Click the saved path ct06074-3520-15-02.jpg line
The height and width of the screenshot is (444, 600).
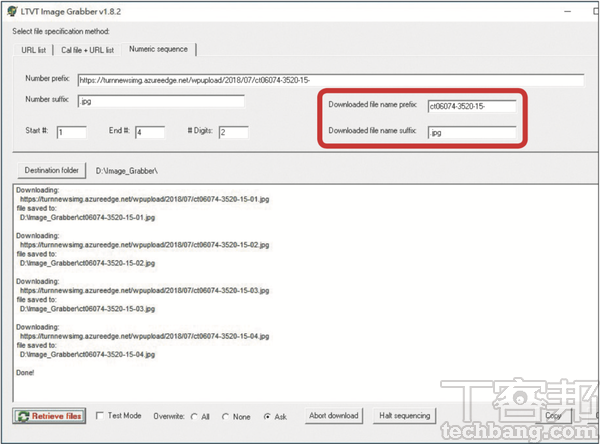(x=88, y=263)
